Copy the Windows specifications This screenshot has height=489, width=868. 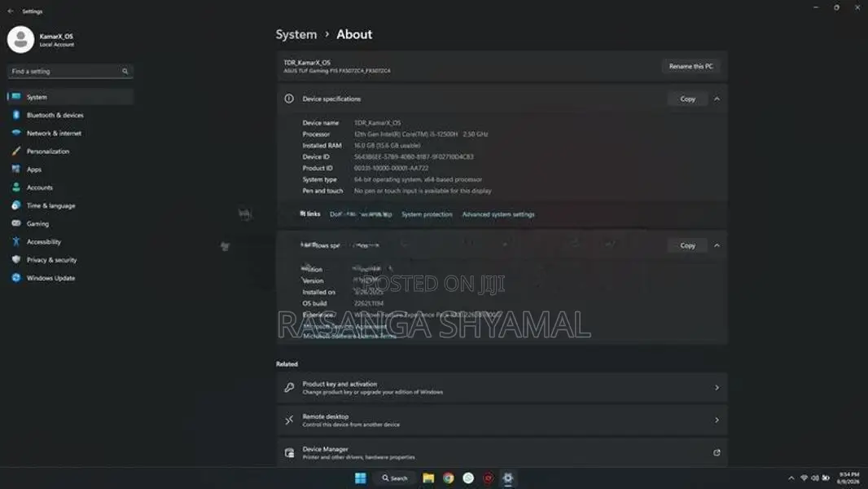687,245
